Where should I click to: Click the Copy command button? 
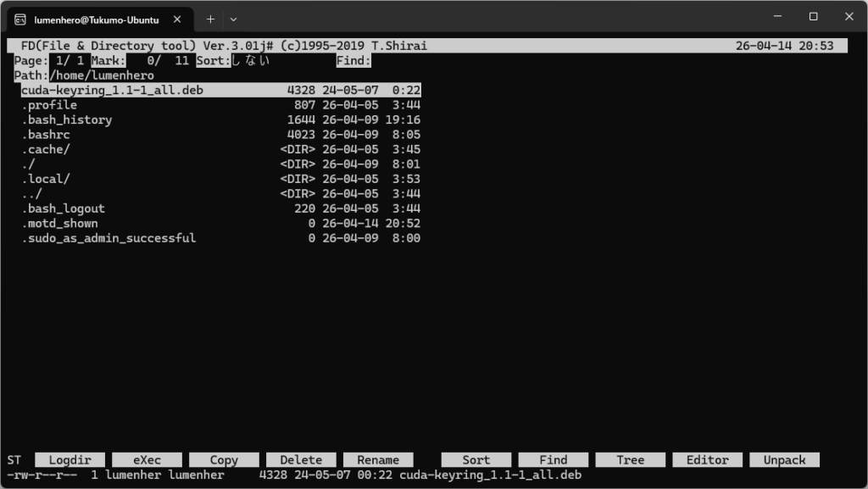pos(224,460)
